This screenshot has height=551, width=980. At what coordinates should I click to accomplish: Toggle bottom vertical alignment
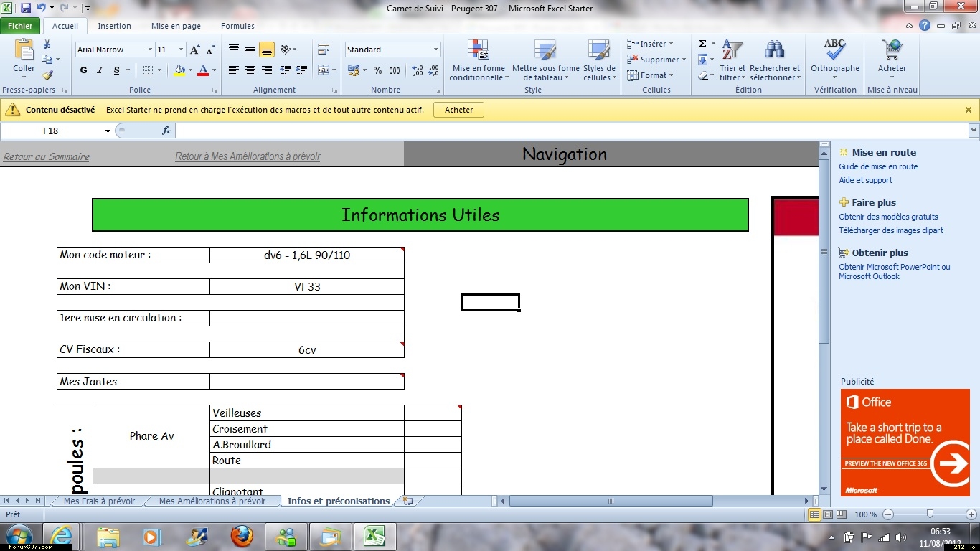pyautogui.click(x=267, y=50)
